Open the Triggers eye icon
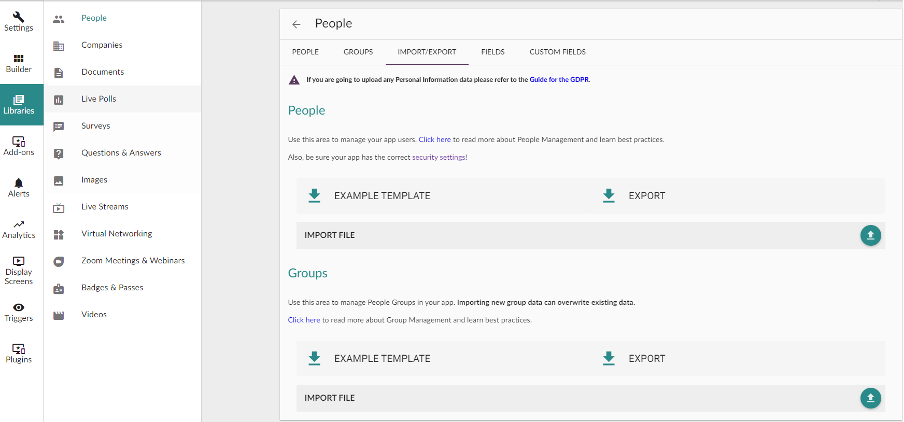This screenshot has height=422, width=904. coord(19,309)
